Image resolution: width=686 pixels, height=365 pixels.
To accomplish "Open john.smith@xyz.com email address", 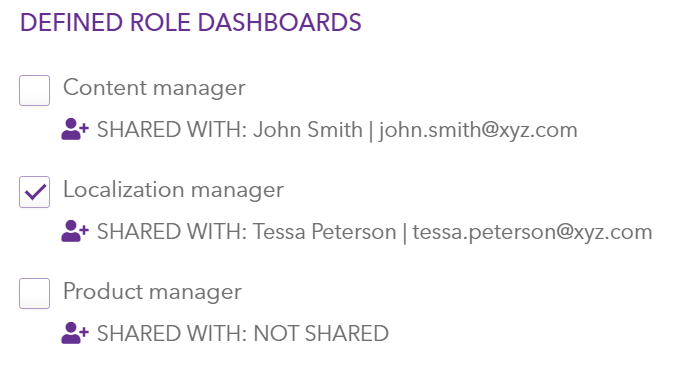I will 478,130.
